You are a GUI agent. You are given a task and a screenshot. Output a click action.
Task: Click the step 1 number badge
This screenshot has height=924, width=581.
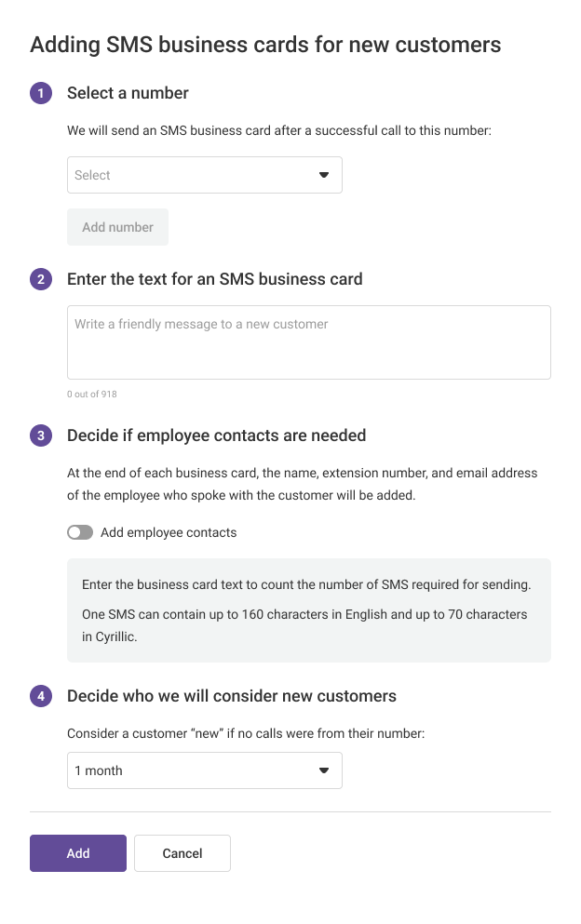click(41, 93)
